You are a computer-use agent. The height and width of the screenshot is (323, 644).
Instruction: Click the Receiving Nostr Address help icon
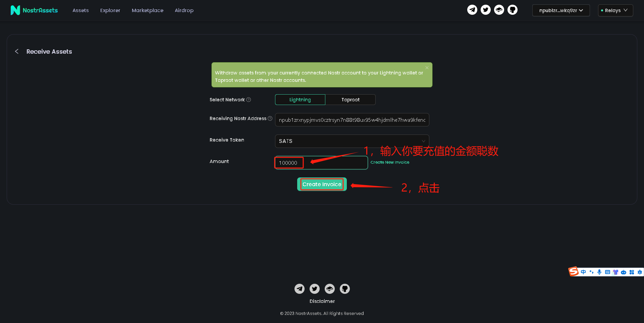coord(270,118)
